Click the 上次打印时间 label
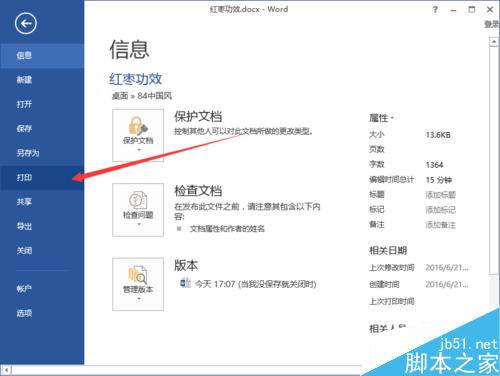500x376 pixels. (x=392, y=301)
